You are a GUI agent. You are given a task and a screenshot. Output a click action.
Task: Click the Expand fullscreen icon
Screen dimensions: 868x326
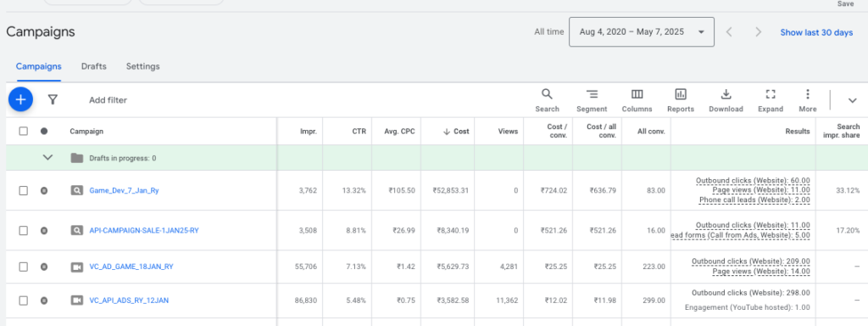[770, 100]
